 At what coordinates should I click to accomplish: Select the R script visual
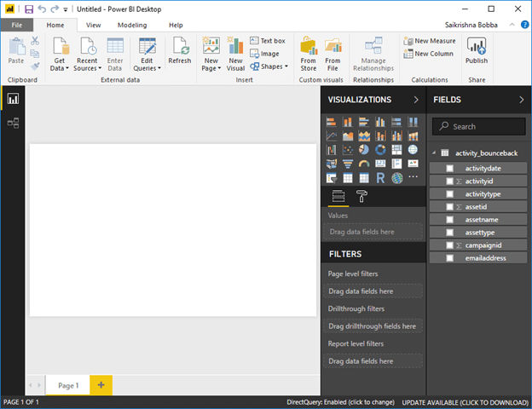pyautogui.click(x=380, y=178)
